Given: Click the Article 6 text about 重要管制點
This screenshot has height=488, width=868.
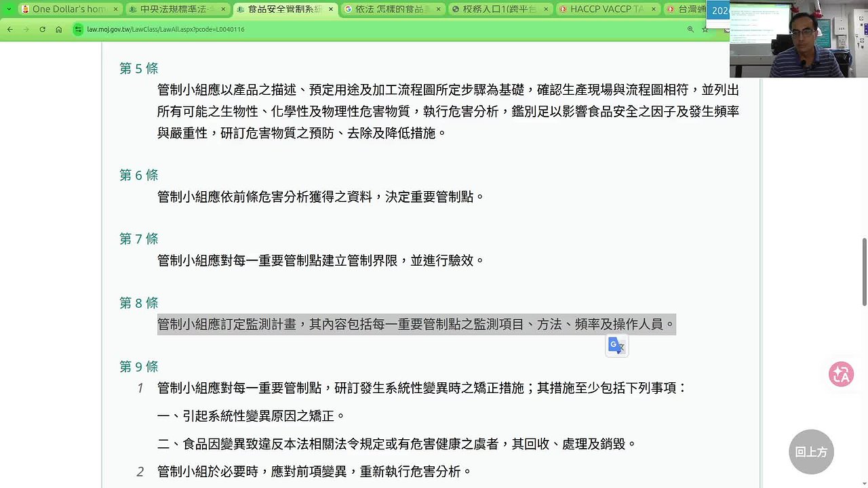Looking at the screenshot, I should pos(321,197).
